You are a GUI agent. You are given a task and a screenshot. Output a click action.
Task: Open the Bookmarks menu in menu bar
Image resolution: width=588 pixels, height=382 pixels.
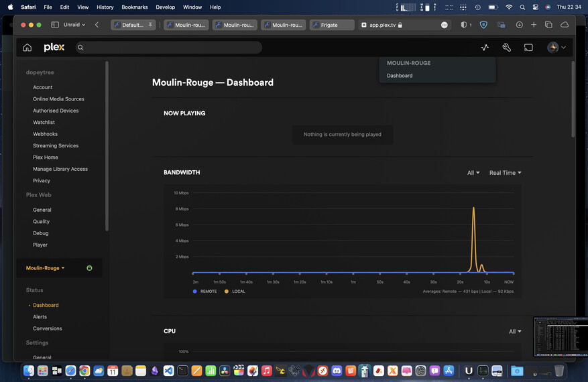134,7
